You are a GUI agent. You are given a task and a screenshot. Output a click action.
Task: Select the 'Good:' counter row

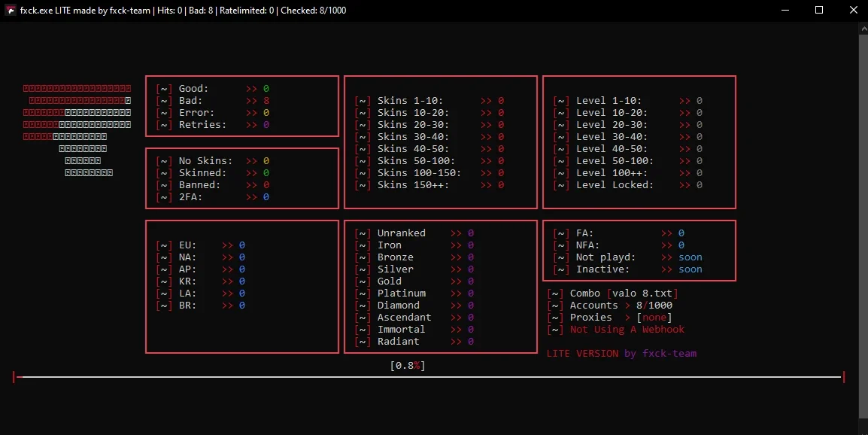pyautogui.click(x=213, y=89)
